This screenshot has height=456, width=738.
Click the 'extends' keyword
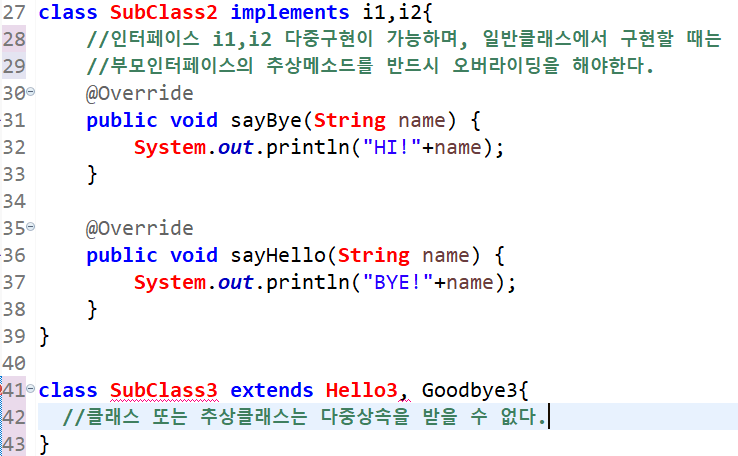click(272, 390)
